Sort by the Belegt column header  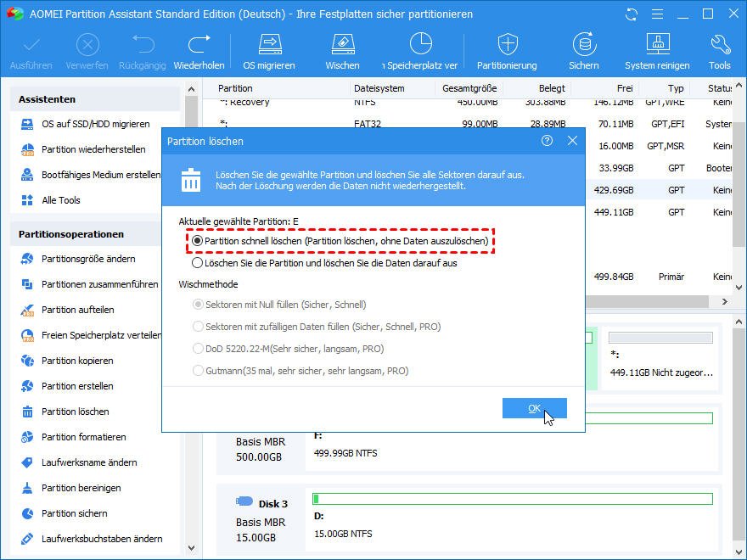tap(552, 88)
